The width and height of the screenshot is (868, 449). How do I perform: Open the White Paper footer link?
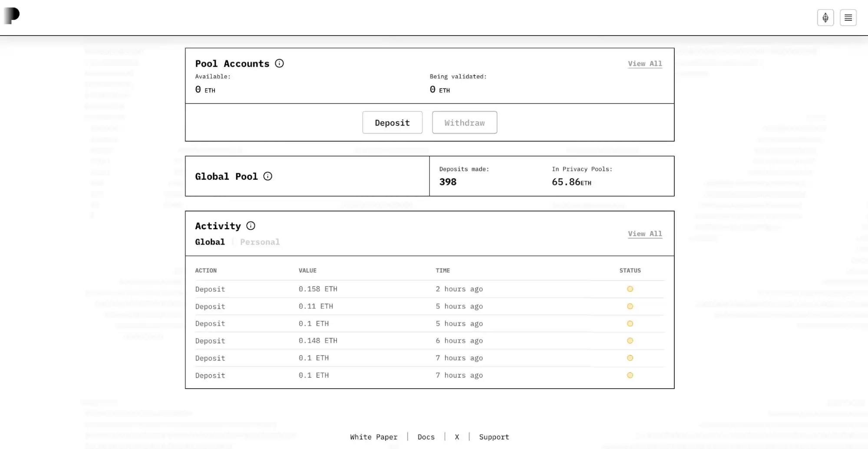(x=373, y=437)
